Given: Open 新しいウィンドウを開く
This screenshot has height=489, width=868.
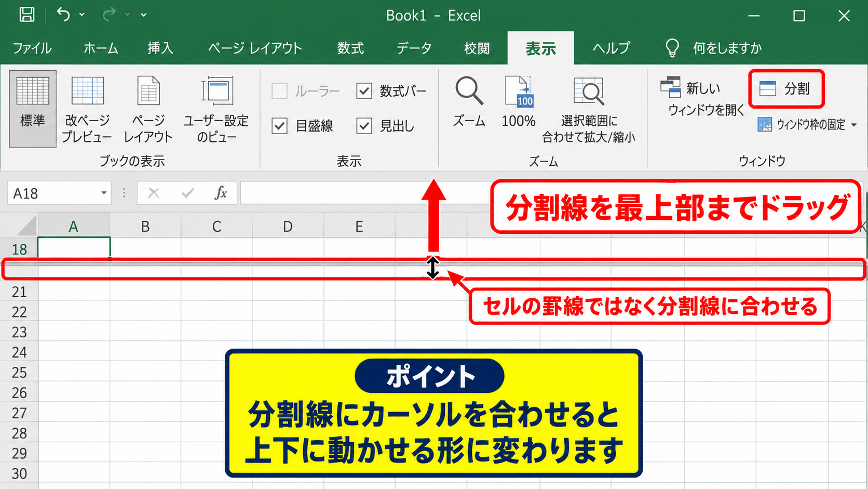Looking at the screenshot, I should [703, 97].
